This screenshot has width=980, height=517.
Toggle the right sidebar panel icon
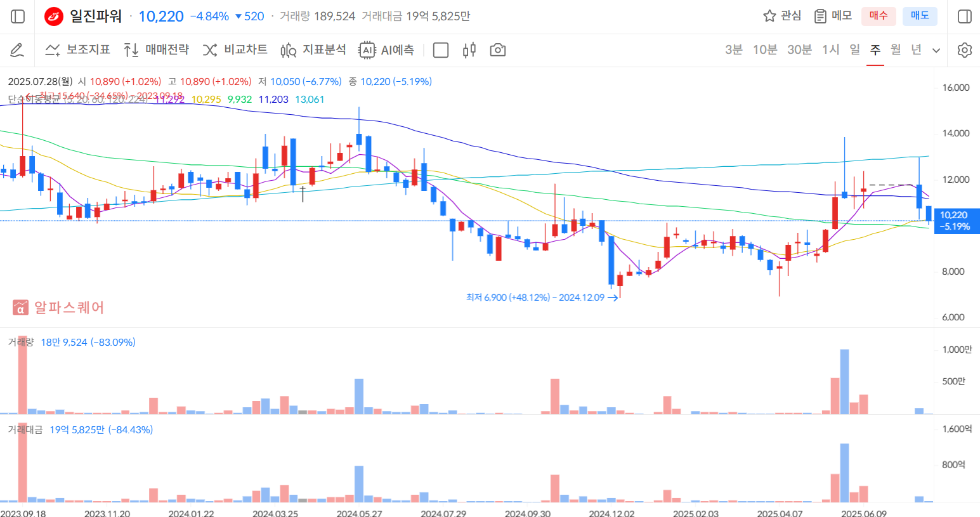[964, 16]
